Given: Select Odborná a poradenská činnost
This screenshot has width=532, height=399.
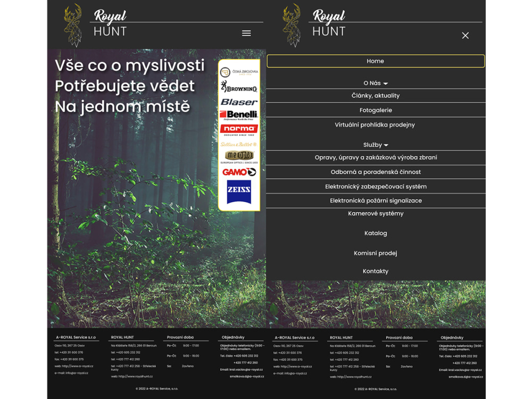Looking at the screenshot, I should (x=376, y=172).
